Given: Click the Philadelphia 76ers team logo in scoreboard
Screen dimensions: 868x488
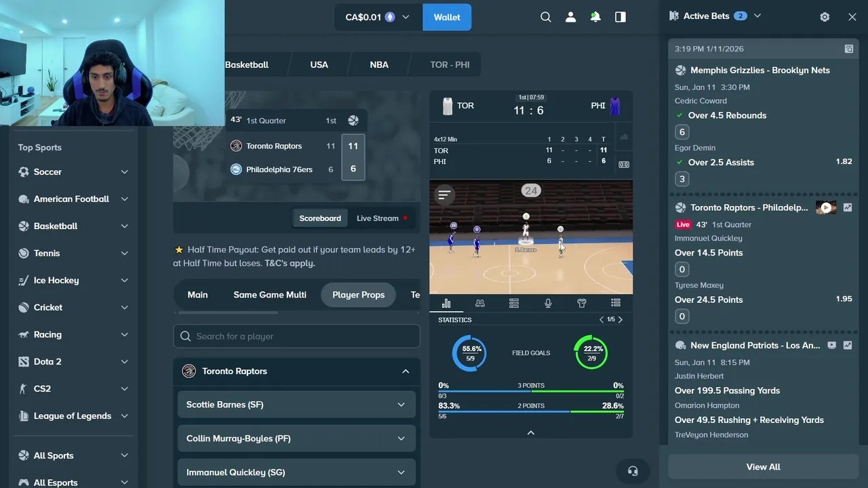Looking at the screenshot, I should (236, 169).
